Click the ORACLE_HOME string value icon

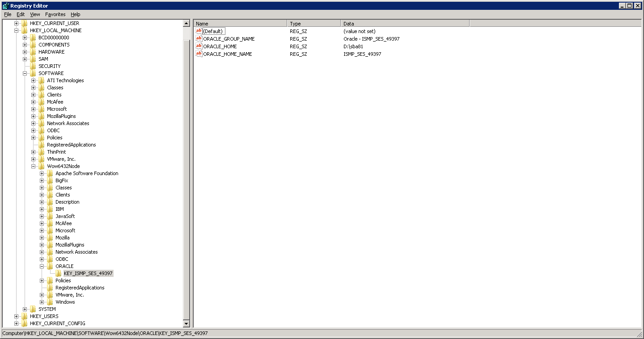pyautogui.click(x=199, y=46)
